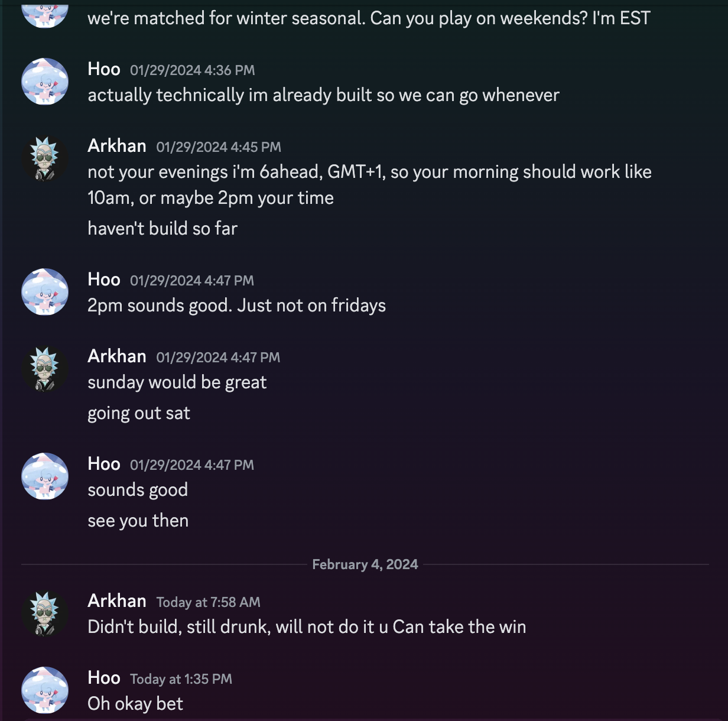The image size is (728, 721).
Task: Click the February 4, 2024 date divider
Action: coord(365,564)
